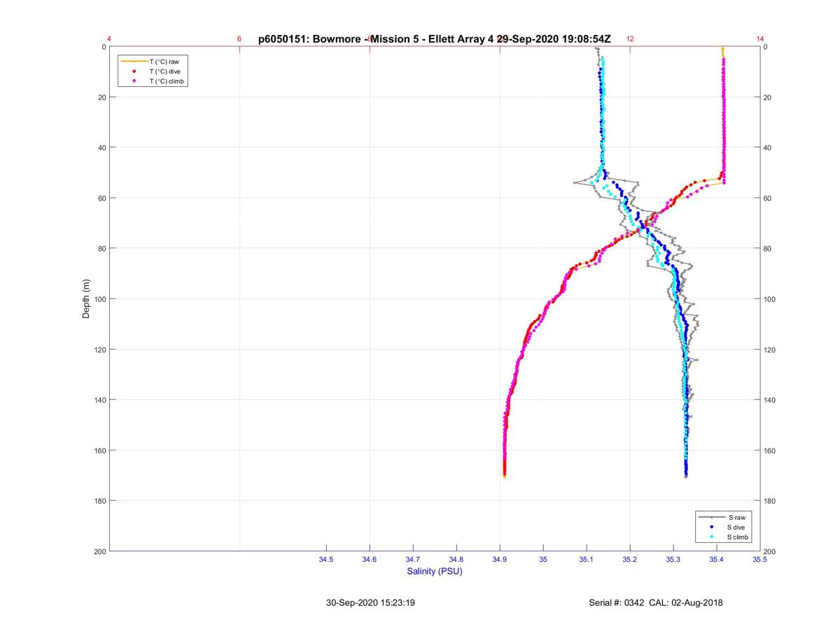
Task: Click the 'Salinity (PSU)' axis label
Action: (435, 572)
